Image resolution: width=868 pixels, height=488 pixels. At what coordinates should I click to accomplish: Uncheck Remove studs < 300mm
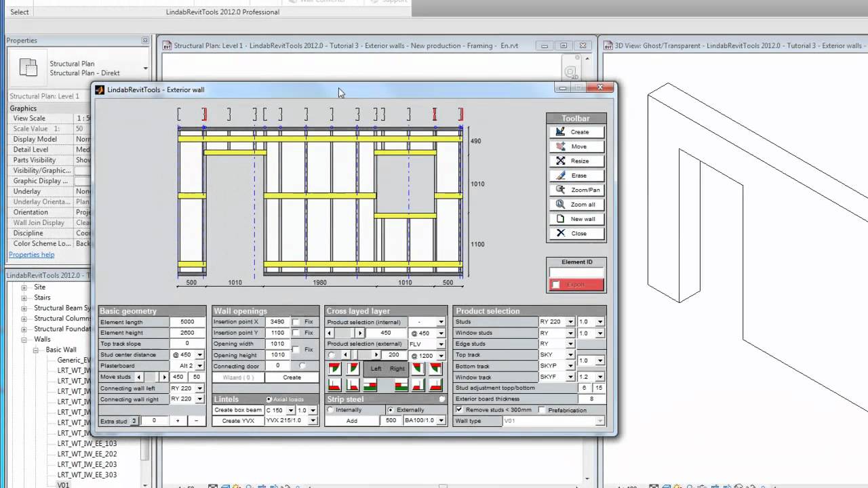click(x=460, y=410)
